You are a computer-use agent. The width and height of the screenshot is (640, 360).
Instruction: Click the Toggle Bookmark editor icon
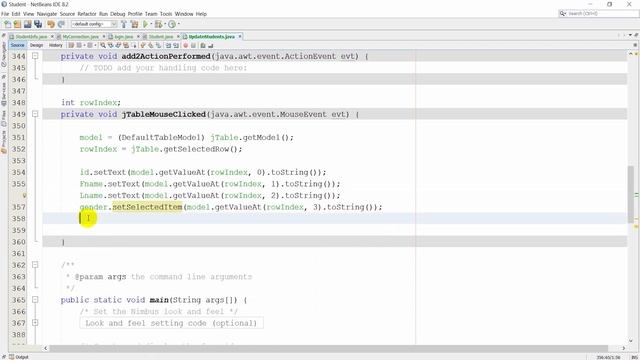pos(158,45)
